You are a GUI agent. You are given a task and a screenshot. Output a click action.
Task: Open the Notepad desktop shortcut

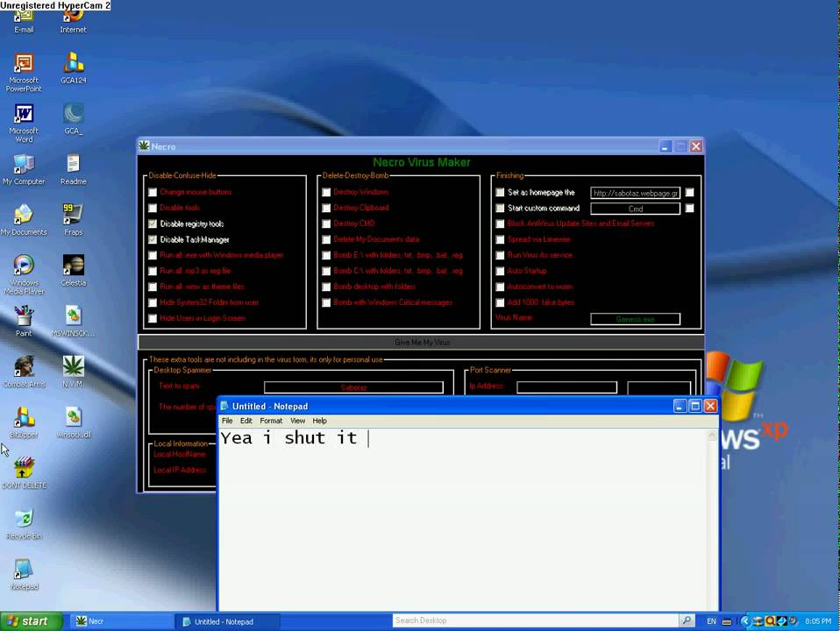24,574
